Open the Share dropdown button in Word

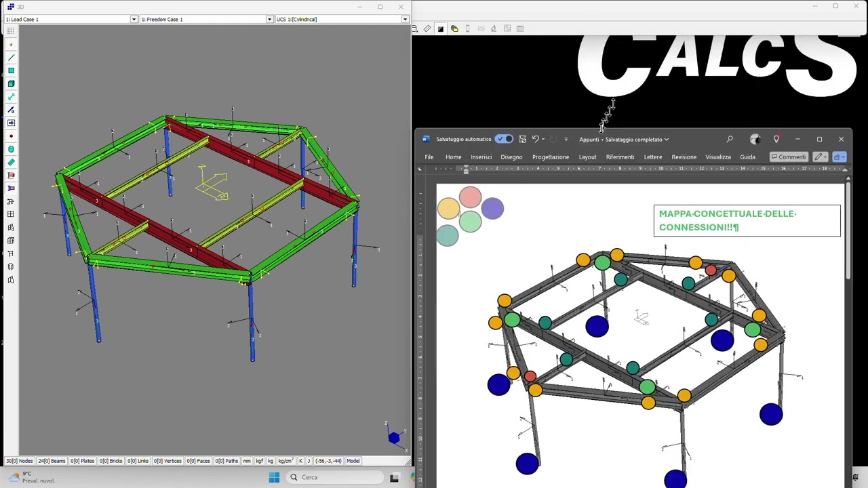[x=838, y=157]
